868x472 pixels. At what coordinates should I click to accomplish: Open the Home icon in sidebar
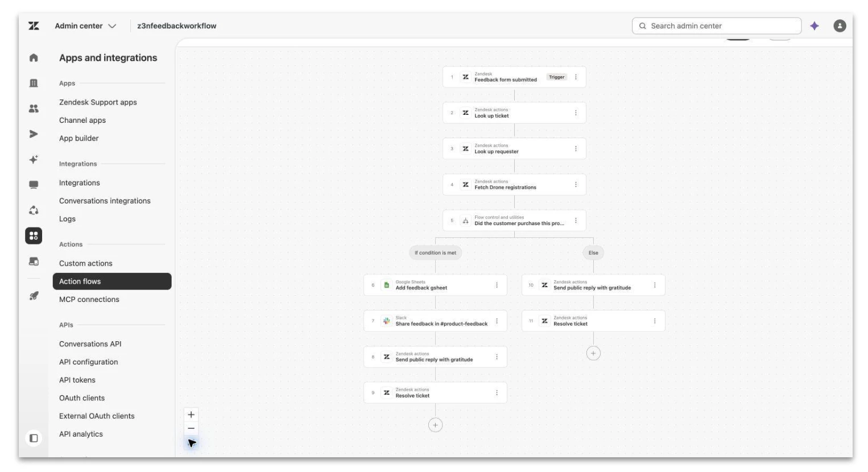point(34,57)
